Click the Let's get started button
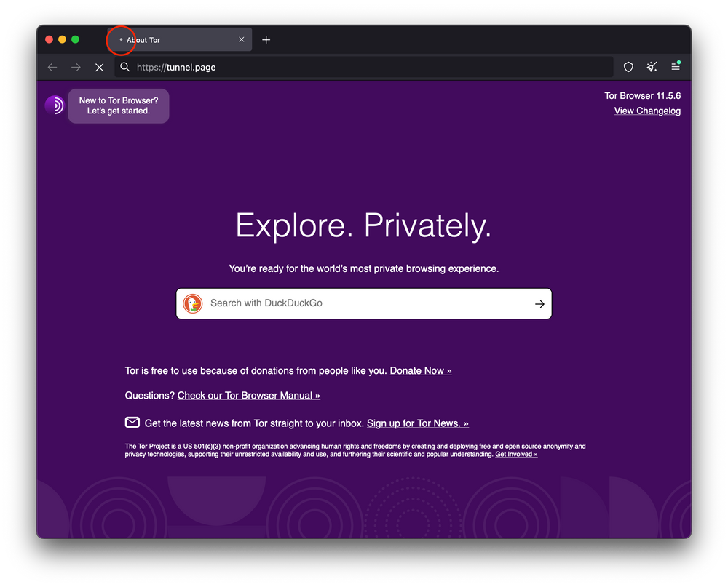 point(118,105)
